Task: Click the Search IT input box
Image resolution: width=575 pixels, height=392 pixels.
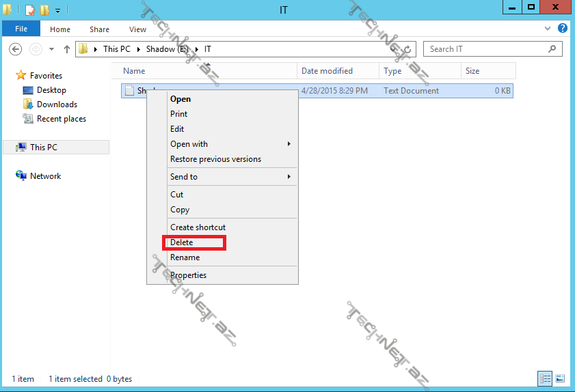Action: coord(485,49)
